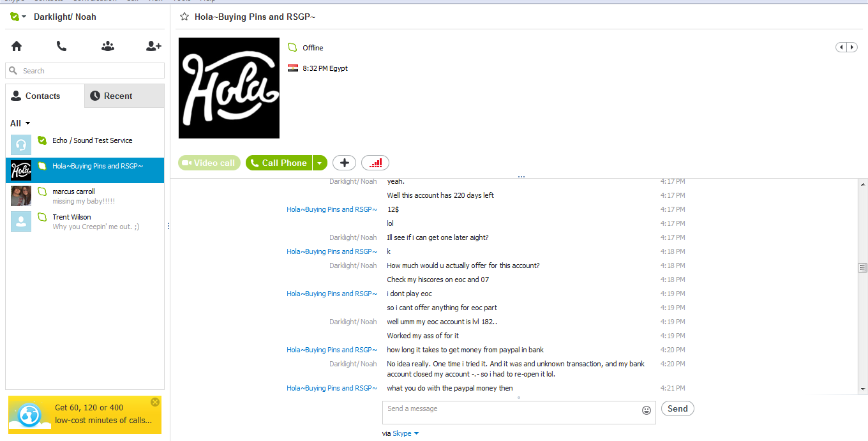Switch to the Recent tab

click(124, 96)
